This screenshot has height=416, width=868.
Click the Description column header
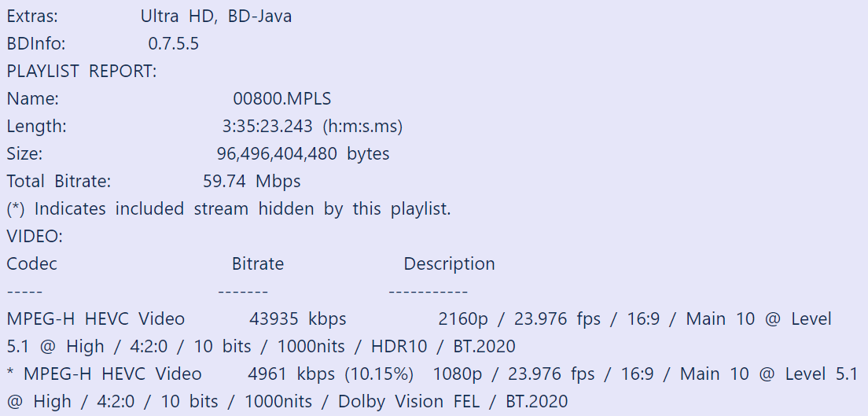449,263
